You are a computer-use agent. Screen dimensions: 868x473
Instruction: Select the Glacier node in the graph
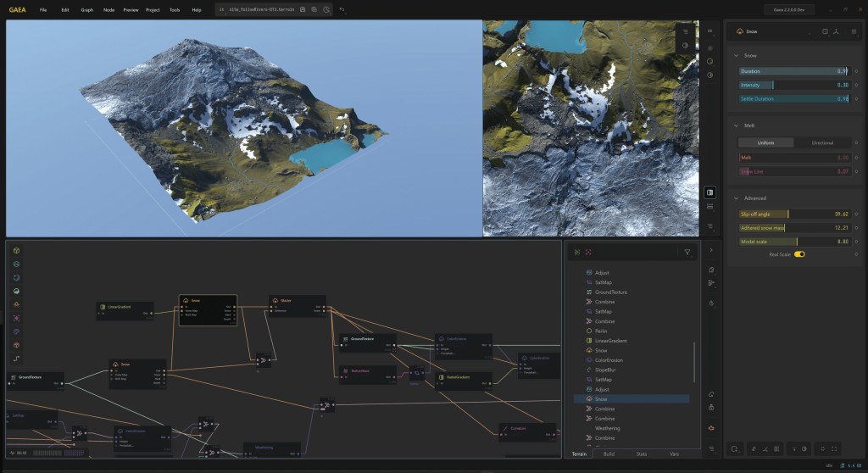(297, 306)
